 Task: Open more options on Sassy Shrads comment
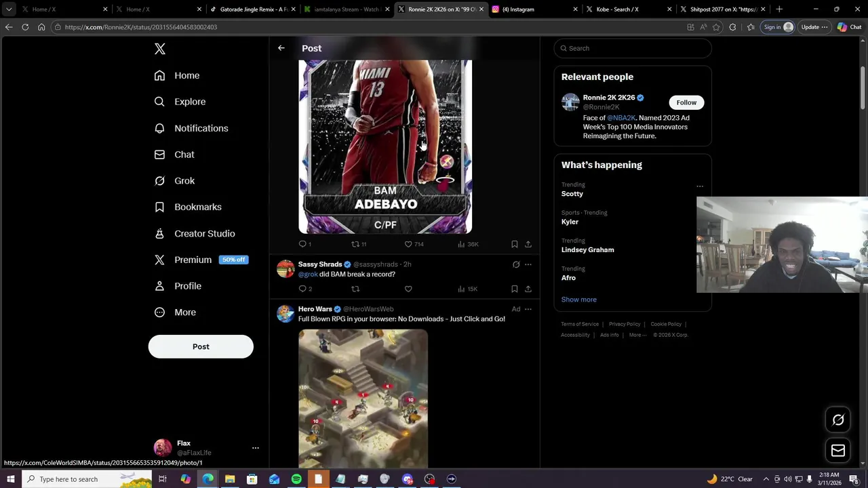click(528, 264)
